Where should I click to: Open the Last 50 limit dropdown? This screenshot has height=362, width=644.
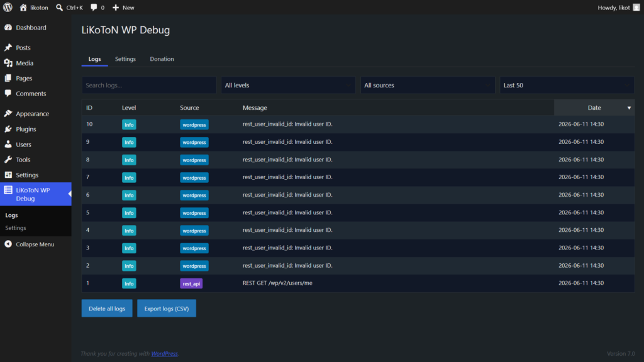click(x=567, y=85)
